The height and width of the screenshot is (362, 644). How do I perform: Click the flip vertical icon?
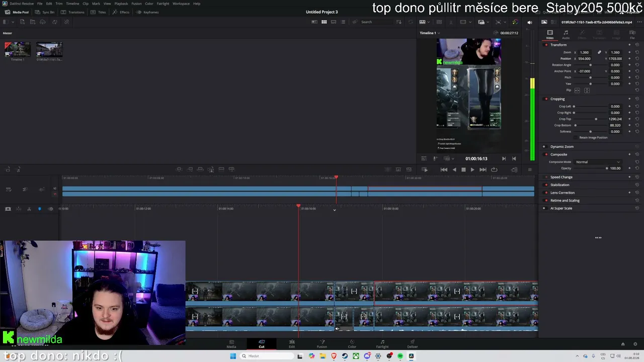pos(587,90)
